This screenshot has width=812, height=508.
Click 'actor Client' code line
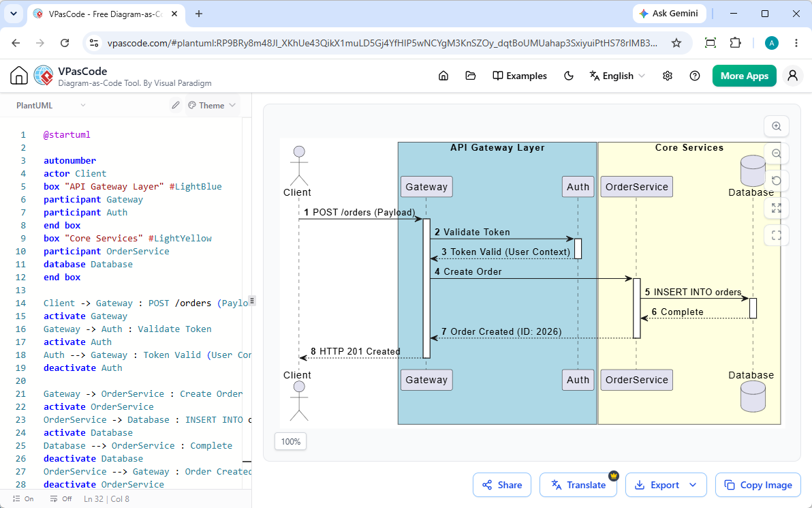pos(75,174)
